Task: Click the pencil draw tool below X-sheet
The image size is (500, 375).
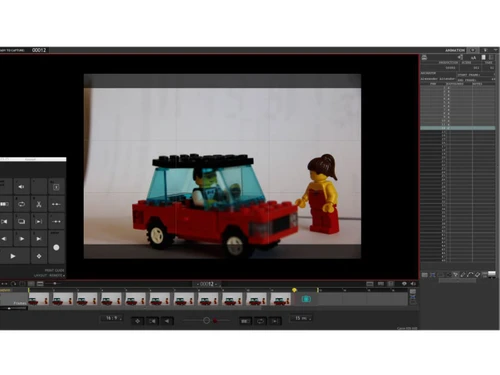Action: tap(463, 275)
